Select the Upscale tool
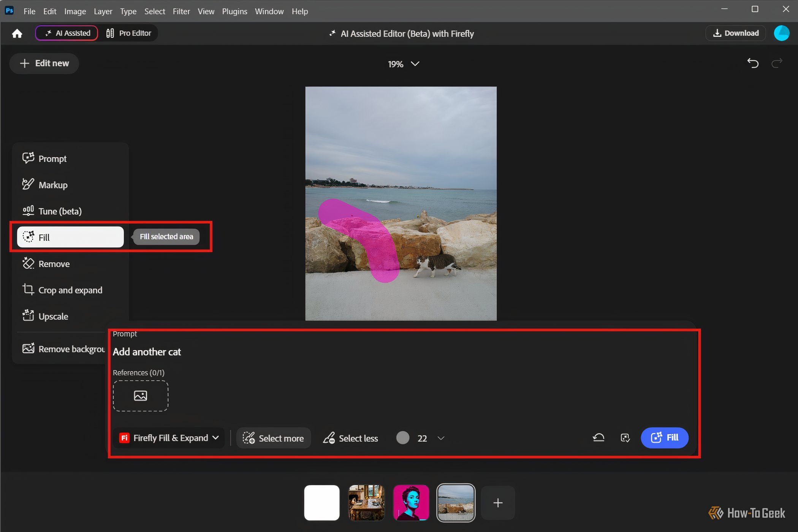The image size is (798, 532). tap(70, 316)
